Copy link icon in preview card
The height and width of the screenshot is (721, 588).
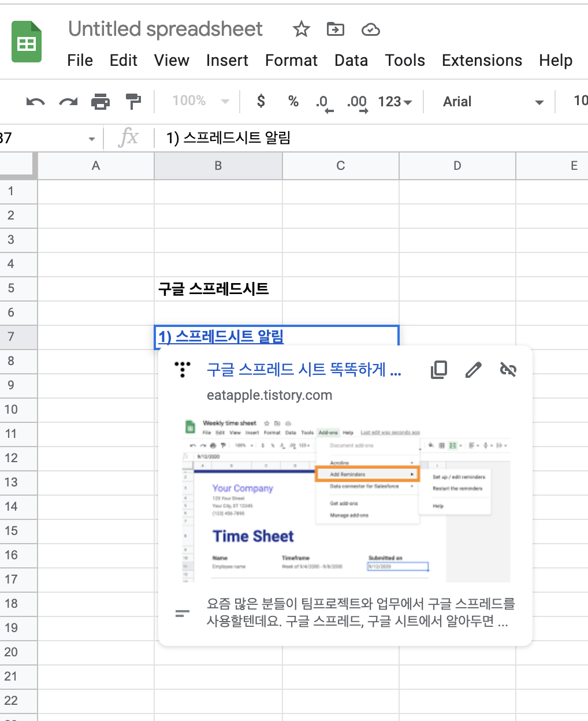439,369
